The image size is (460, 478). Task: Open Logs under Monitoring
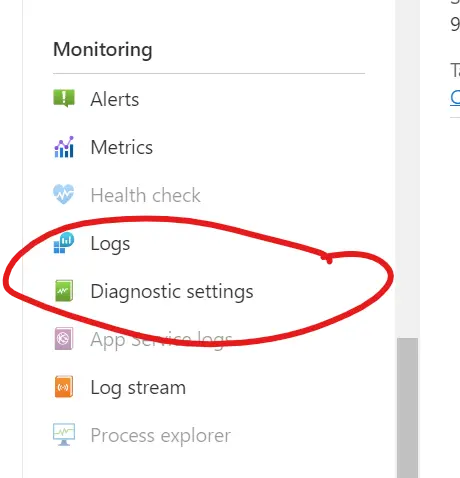[x=110, y=244]
